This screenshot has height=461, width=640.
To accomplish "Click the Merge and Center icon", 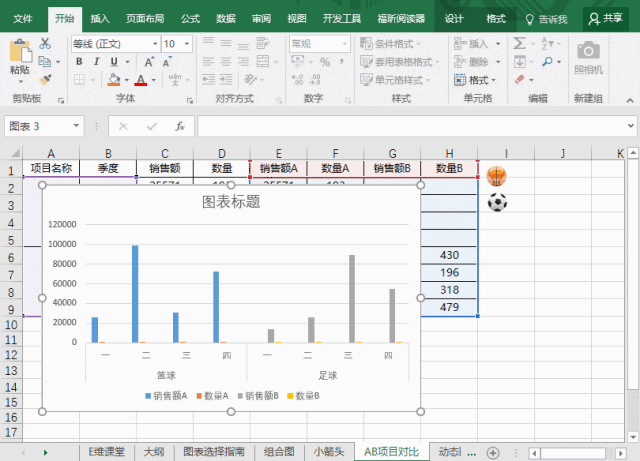I will click(263, 61).
